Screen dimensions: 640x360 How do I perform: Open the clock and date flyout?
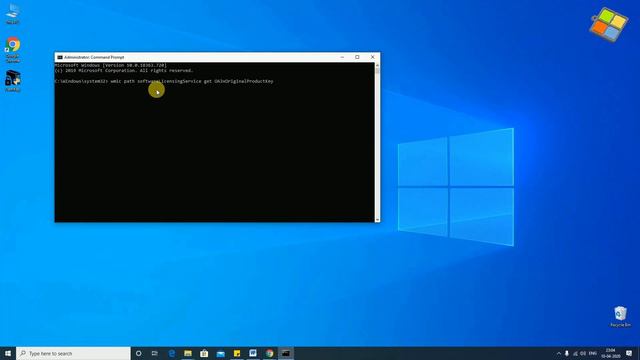pos(611,353)
